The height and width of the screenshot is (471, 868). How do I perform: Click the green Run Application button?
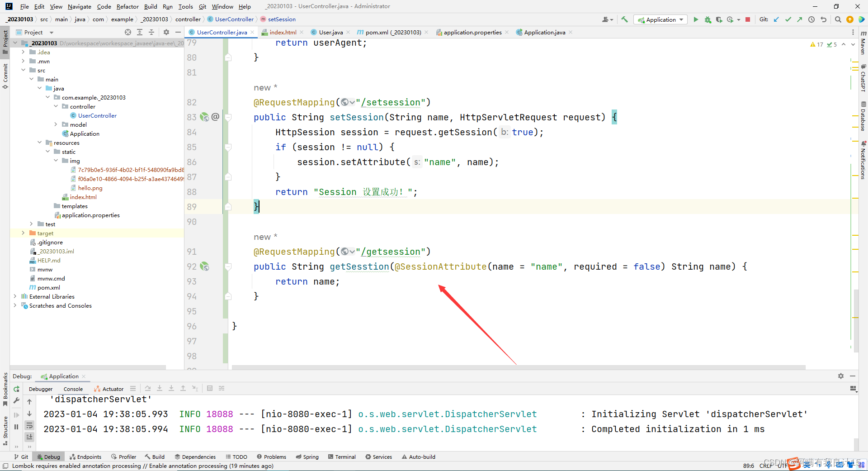tap(696, 19)
